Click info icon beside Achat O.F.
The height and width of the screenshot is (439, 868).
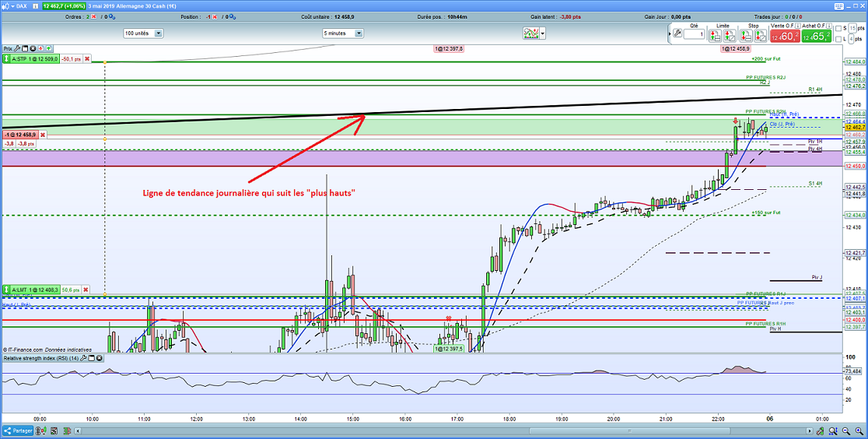pyautogui.click(x=828, y=26)
